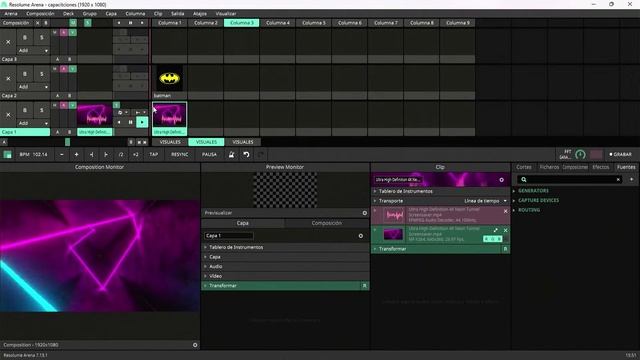Click the RESYNC button

(180, 154)
